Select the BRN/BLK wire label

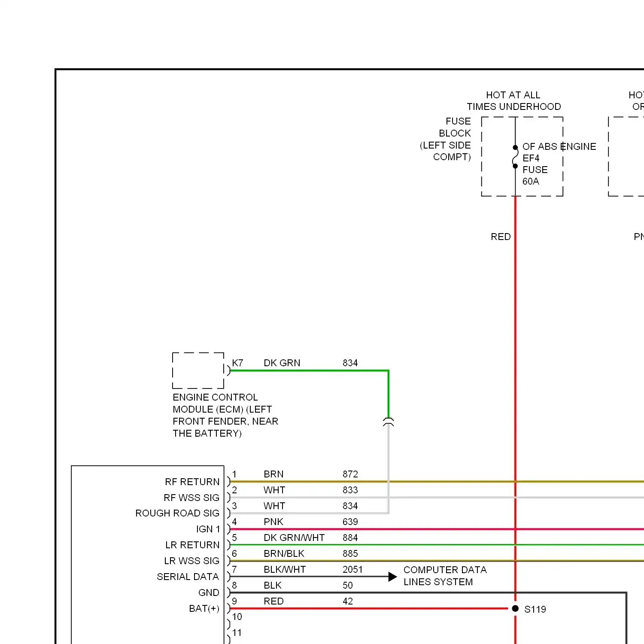pos(284,553)
